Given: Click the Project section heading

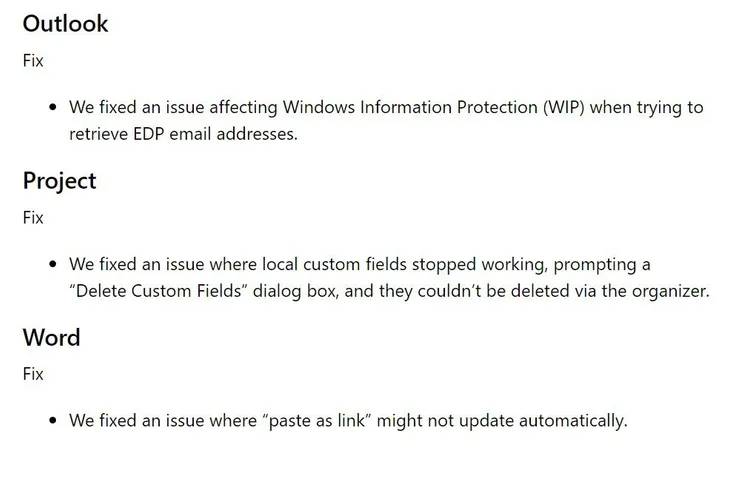Looking at the screenshot, I should pyautogui.click(x=59, y=180).
